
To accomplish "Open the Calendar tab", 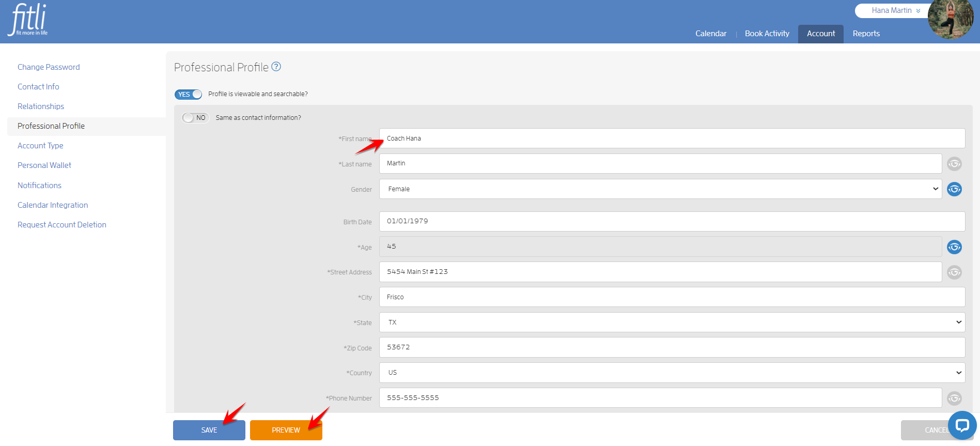I will click(711, 34).
